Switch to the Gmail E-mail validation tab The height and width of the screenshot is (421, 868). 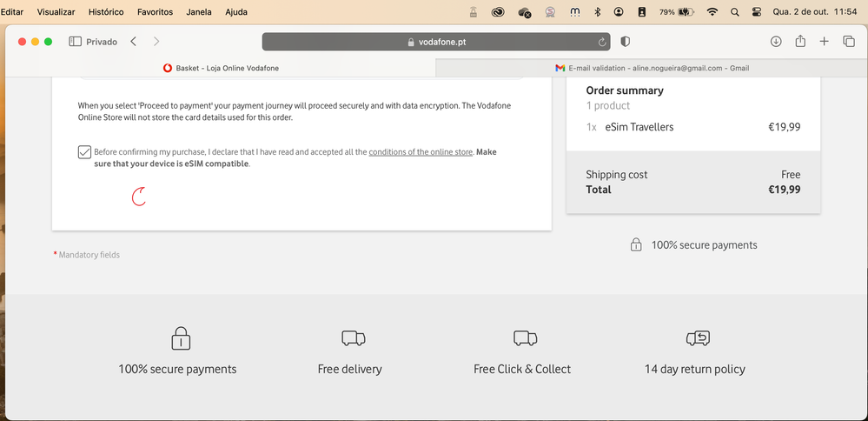click(652, 68)
